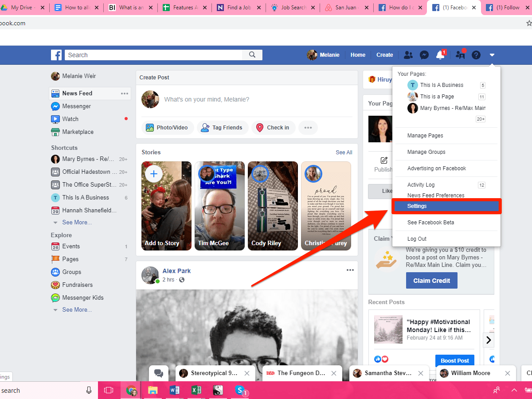Image resolution: width=532 pixels, height=399 pixels.
Task: Open Melanie profile in top bar
Action: tap(323, 55)
